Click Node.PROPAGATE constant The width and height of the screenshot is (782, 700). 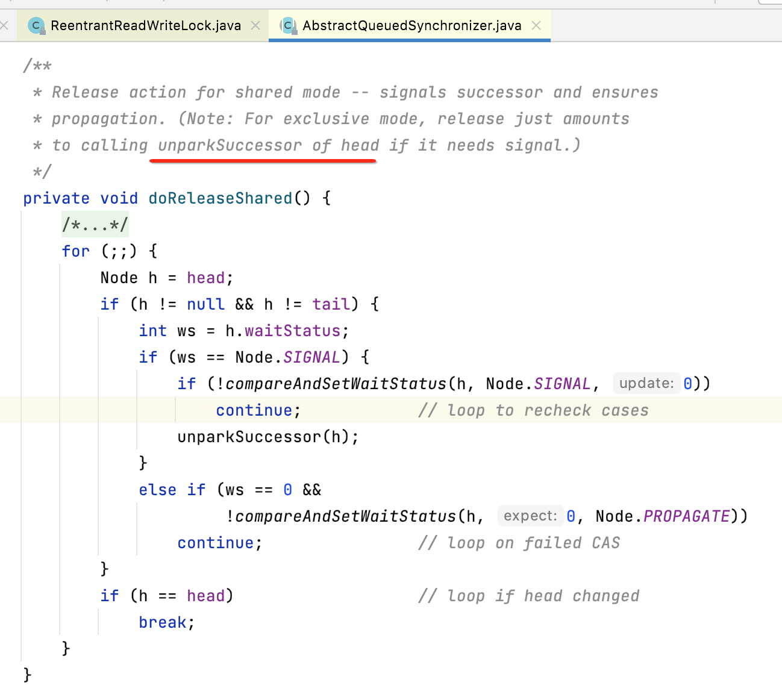pyautogui.click(x=663, y=516)
